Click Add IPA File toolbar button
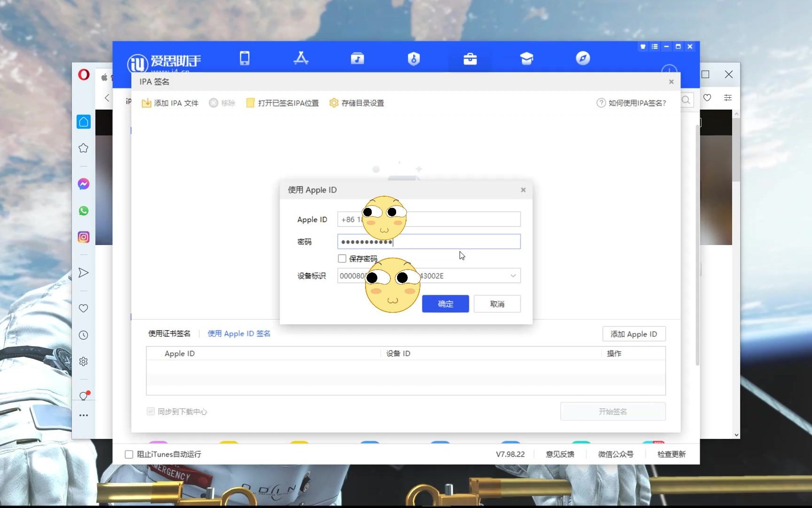 click(x=170, y=103)
